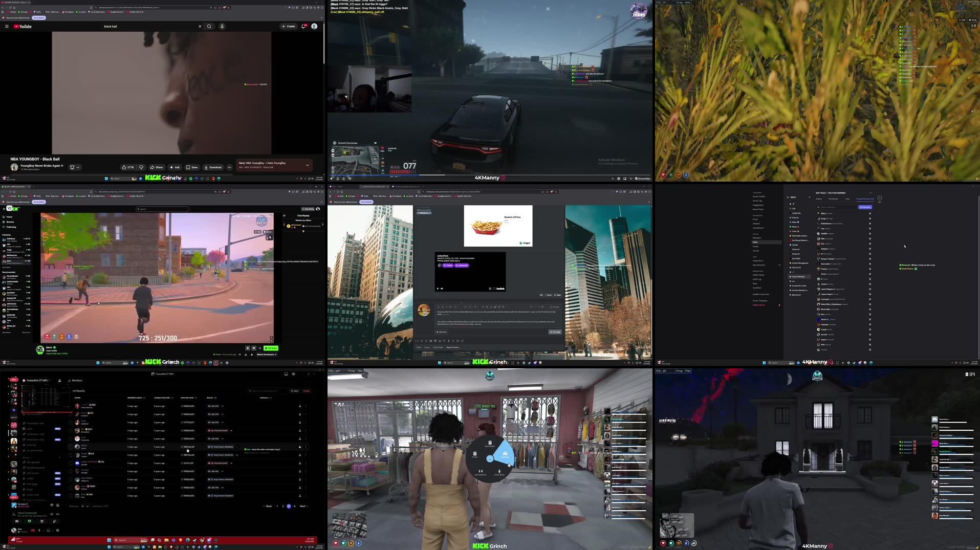The image size is (980, 550).
Task: Toggle dislike on the YouTube video
Action: (142, 167)
